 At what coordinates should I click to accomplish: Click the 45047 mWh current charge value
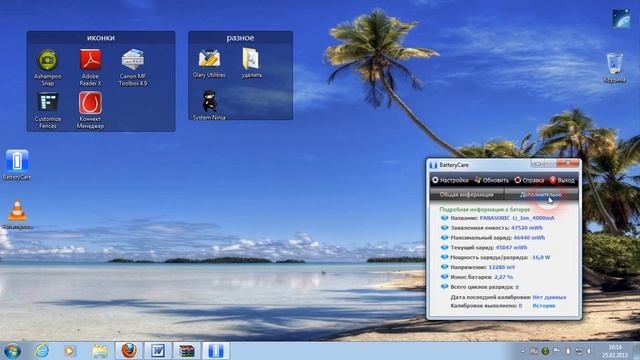(x=511, y=247)
